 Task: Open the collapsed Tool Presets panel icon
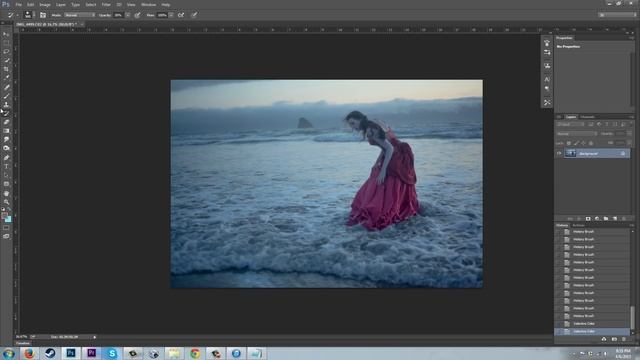547,102
